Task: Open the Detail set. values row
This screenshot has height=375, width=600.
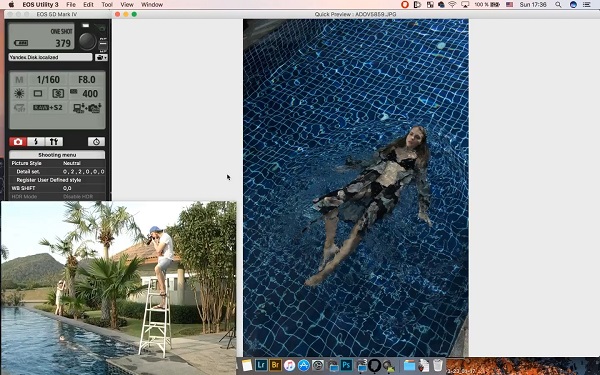Action: pyautogui.click(x=57, y=171)
